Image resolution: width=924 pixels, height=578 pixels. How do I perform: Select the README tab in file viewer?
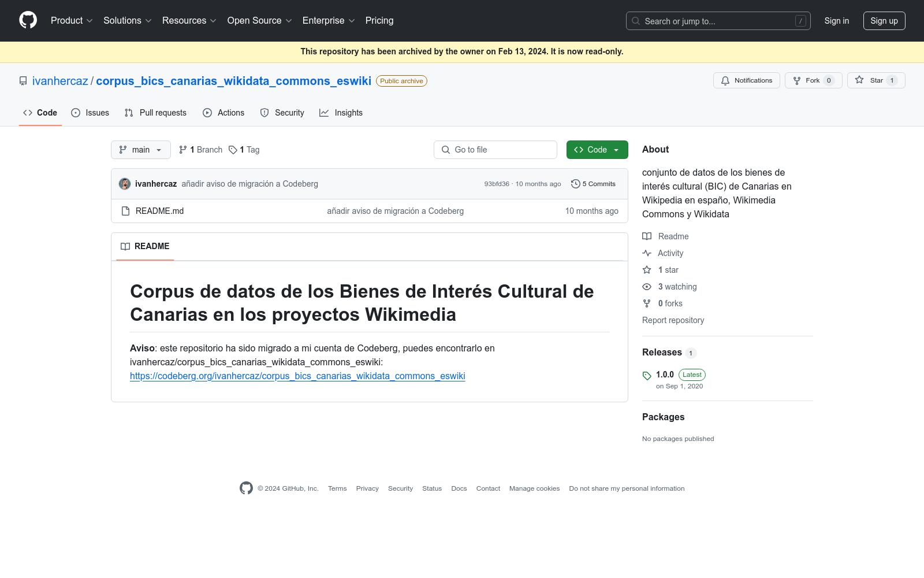(145, 246)
